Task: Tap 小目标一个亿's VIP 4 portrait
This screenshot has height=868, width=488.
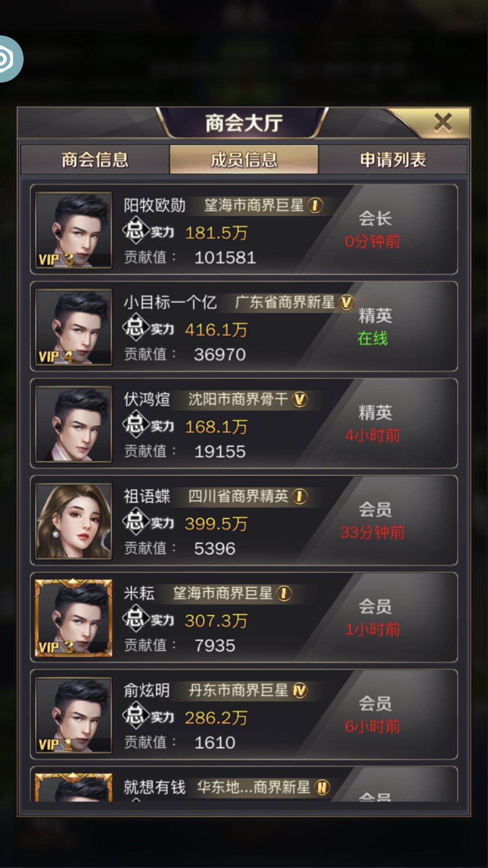Action: (74, 327)
